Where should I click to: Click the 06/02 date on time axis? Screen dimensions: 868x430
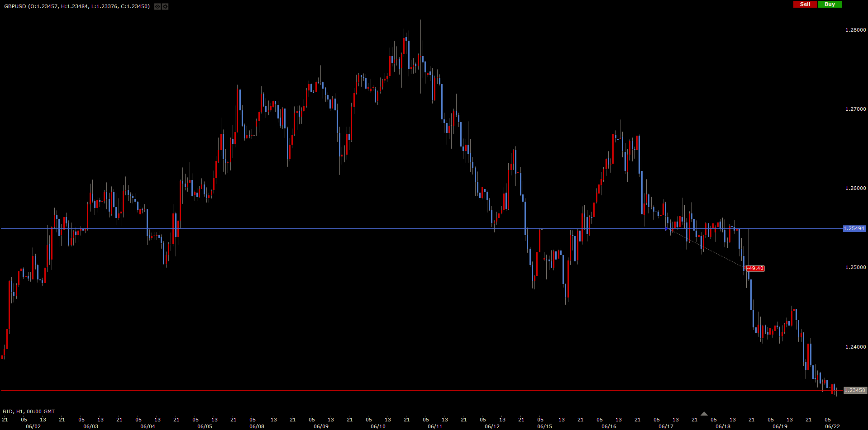(x=33, y=426)
